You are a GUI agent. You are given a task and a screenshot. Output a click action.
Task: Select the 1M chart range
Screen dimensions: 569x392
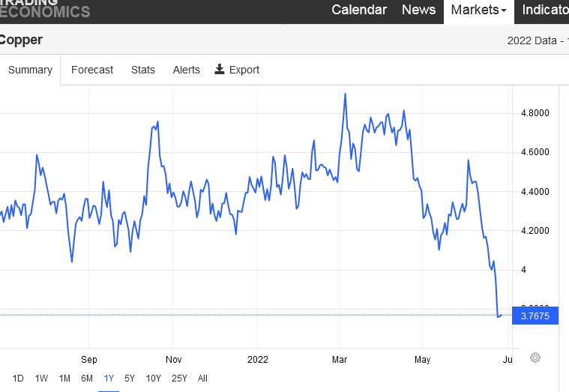64,379
